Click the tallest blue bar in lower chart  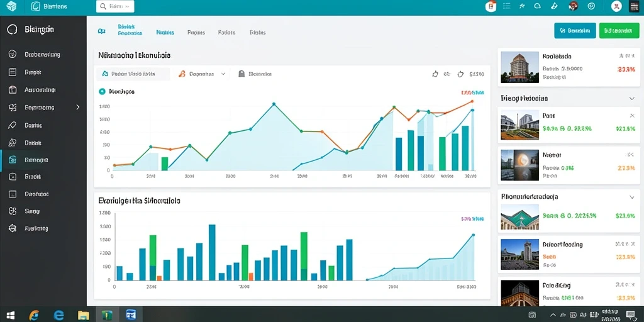tap(212, 252)
